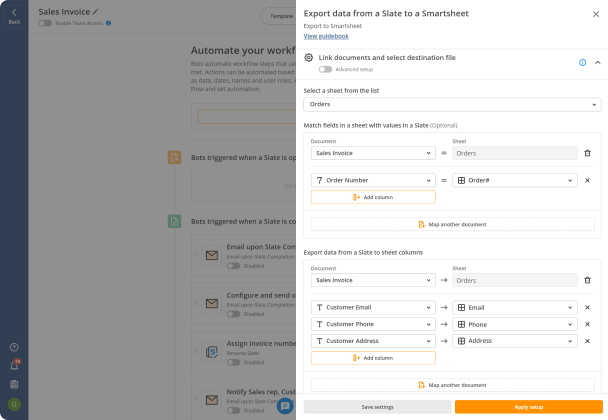Click Add column under Order Number
The image size is (608, 420).
pyautogui.click(x=373, y=197)
